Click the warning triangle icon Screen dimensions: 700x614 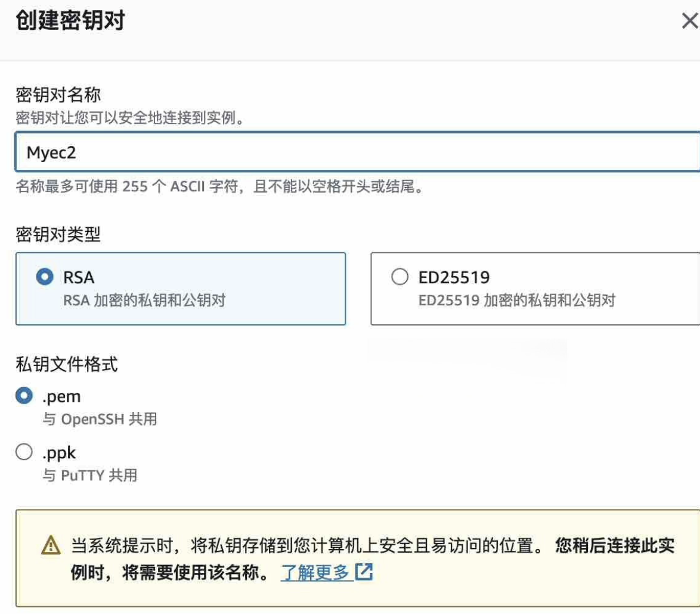click(x=51, y=545)
